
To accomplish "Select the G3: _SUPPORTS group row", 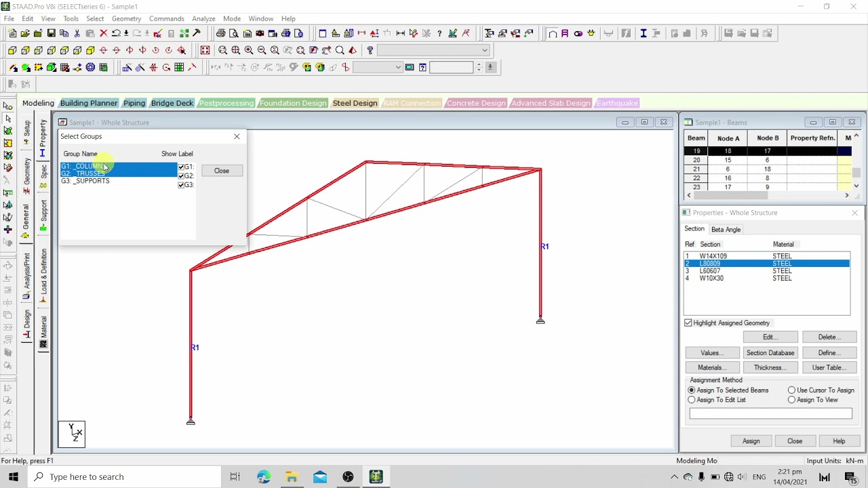I will (119, 181).
